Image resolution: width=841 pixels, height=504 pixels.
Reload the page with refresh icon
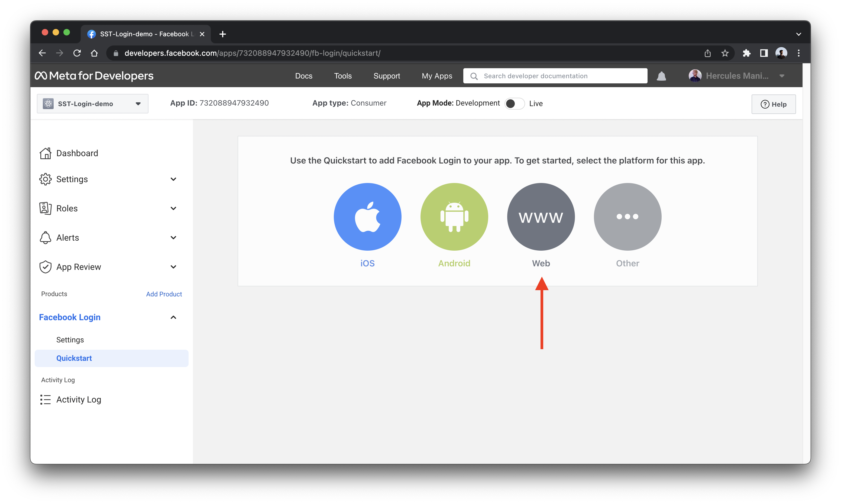pos(77,53)
